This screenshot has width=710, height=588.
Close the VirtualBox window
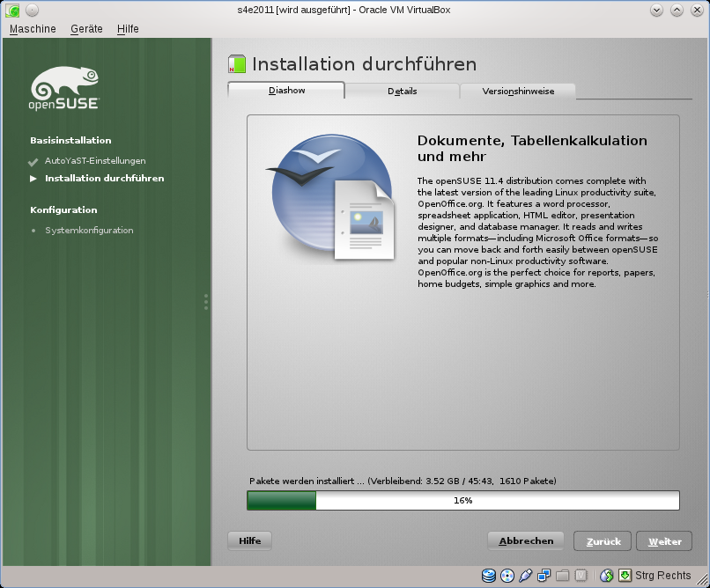point(698,10)
